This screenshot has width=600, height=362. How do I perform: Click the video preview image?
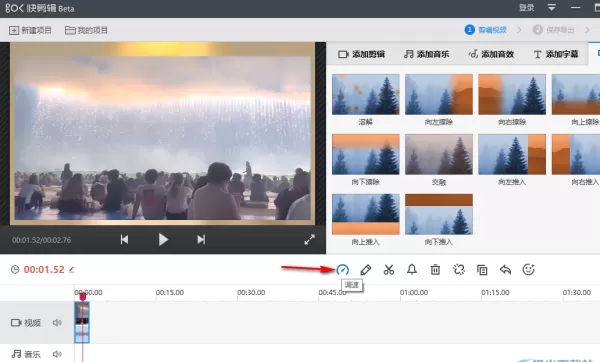coord(162,133)
